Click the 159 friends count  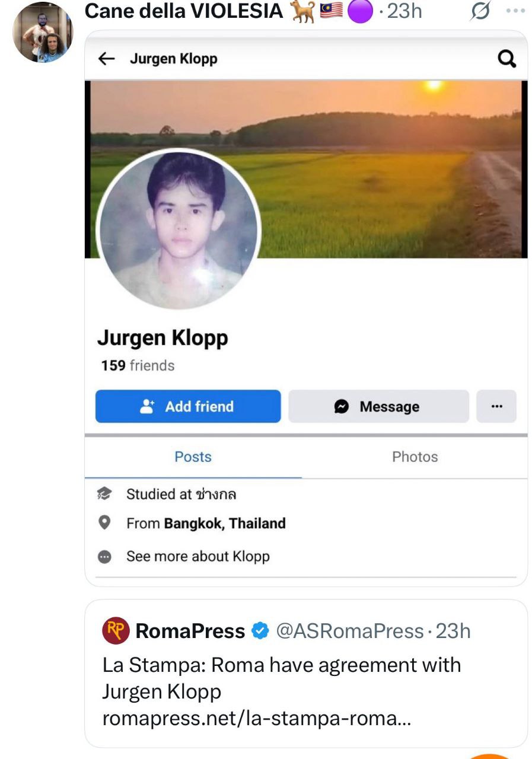(138, 365)
